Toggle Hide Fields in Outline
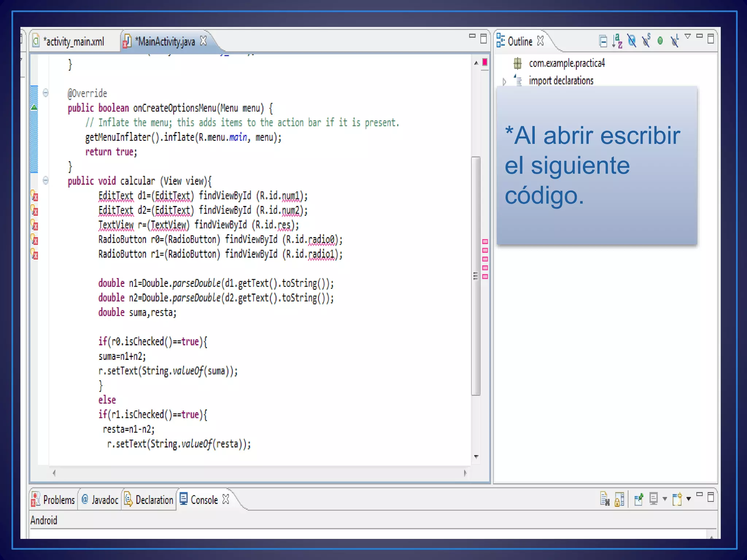This screenshot has height=560, width=747. pyautogui.click(x=632, y=41)
